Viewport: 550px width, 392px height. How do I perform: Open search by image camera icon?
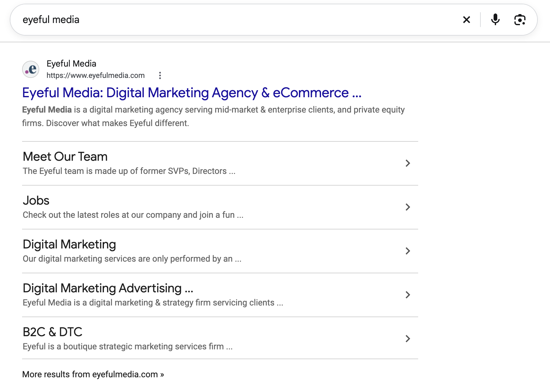(x=520, y=20)
